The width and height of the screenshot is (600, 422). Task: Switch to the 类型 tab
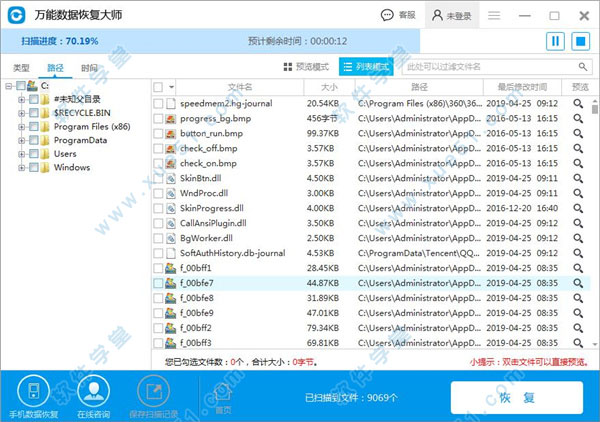[x=21, y=67]
